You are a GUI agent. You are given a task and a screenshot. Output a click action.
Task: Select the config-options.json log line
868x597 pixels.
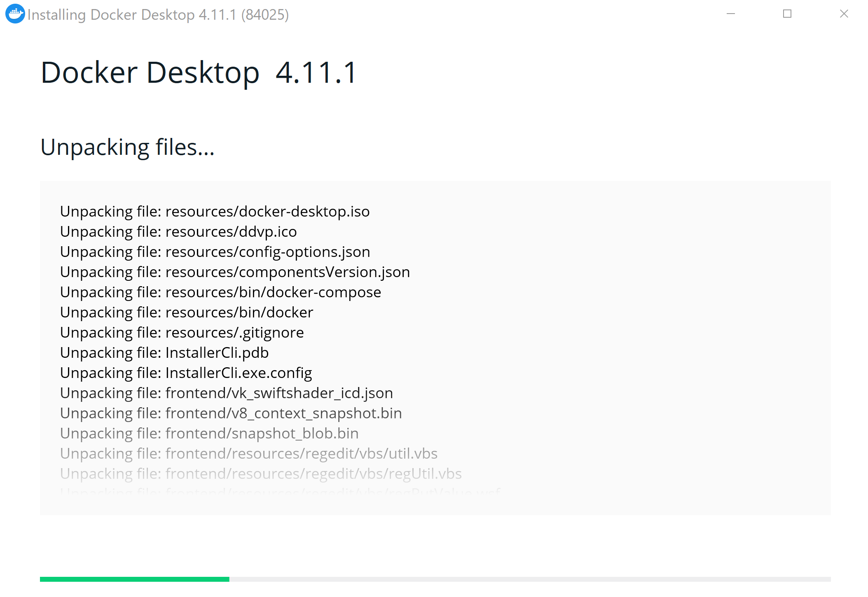pyautogui.click(x=215, y=252)
